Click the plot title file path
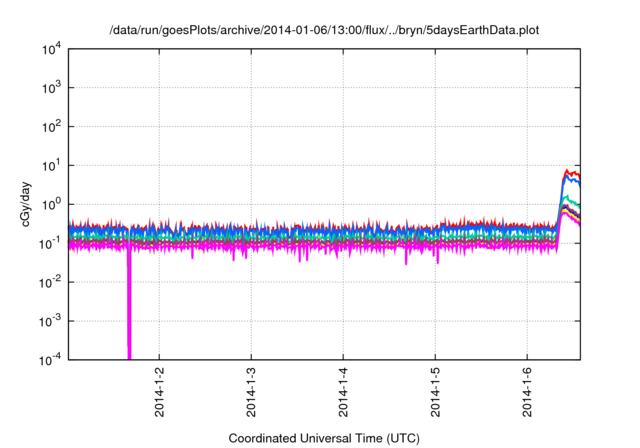640x448 pixels. (324, 30)
